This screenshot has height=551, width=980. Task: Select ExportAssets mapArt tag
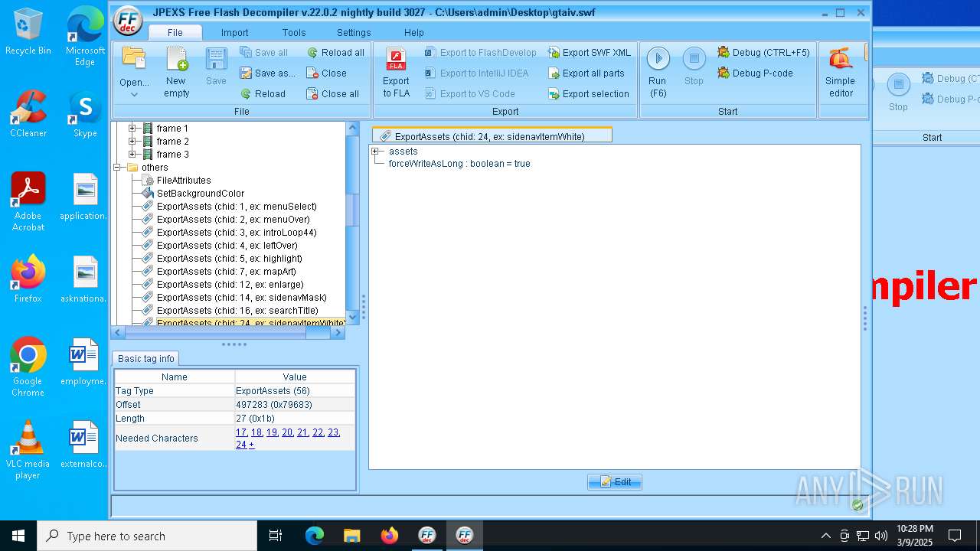pyautogui.click(x=227, y=272)
